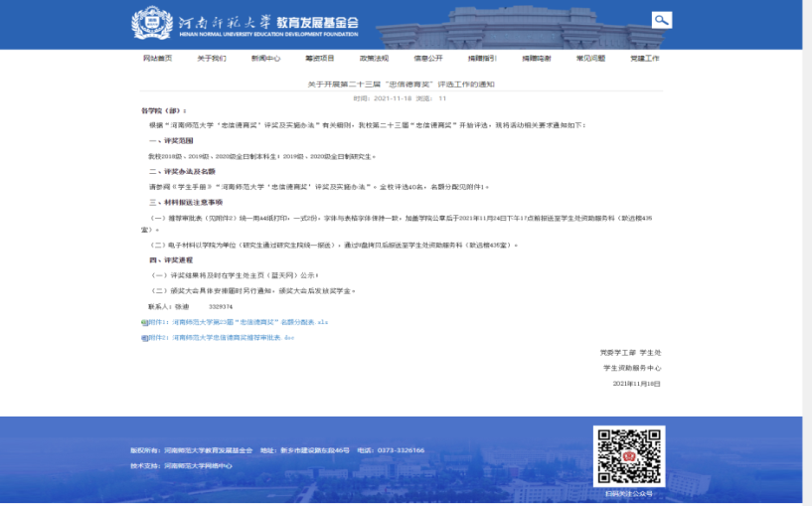Open the 新闻中心 menu

coord(265,59)
